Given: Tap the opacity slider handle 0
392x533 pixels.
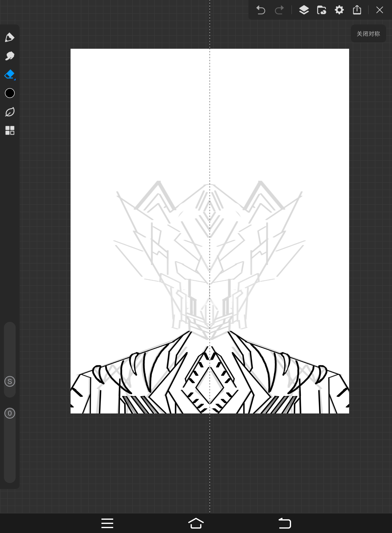Looking at the screenshot, I should (x=10, y=413).
